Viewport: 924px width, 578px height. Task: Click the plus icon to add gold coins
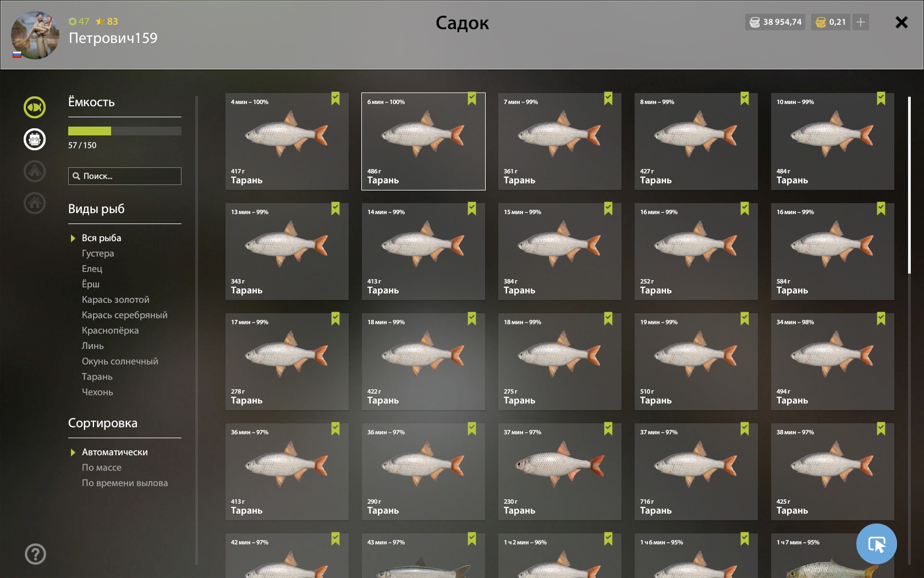tap(861, 22)
